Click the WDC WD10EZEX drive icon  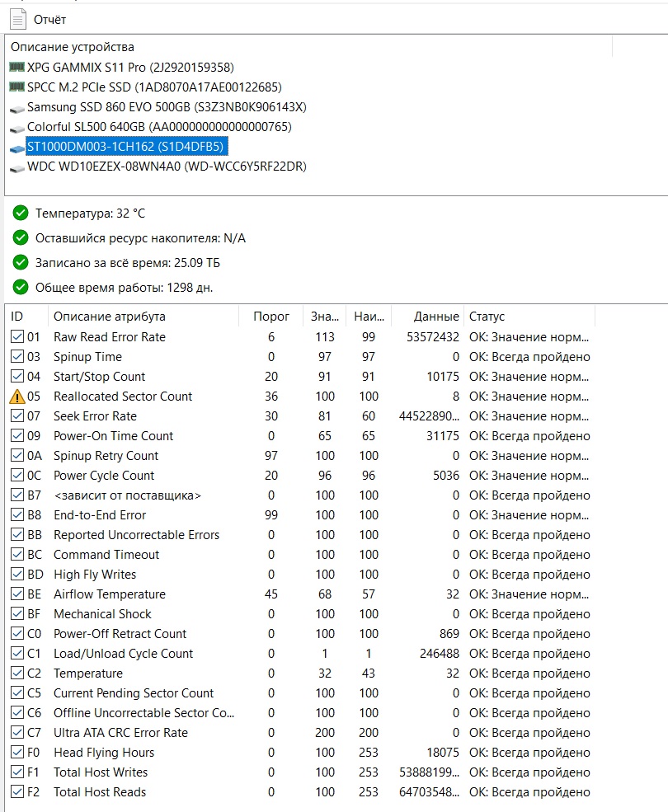pyautogui.click(x=16, y=167)
